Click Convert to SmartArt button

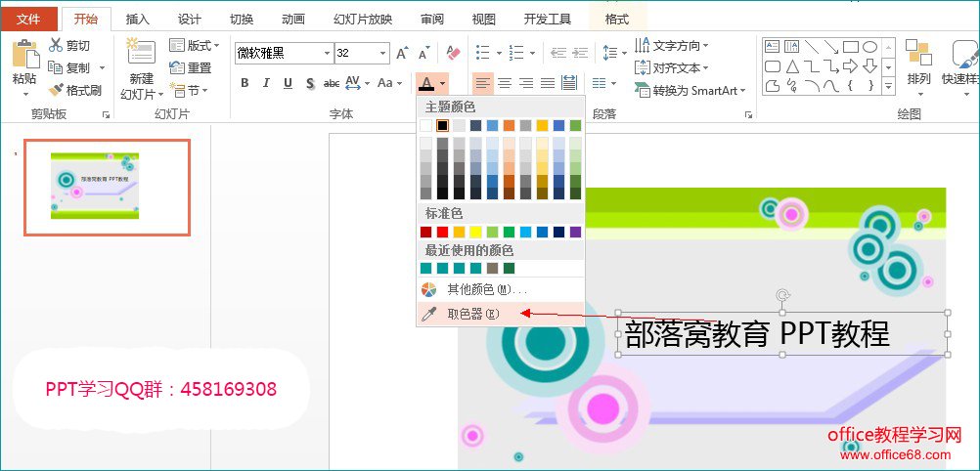tap(690, 90)
